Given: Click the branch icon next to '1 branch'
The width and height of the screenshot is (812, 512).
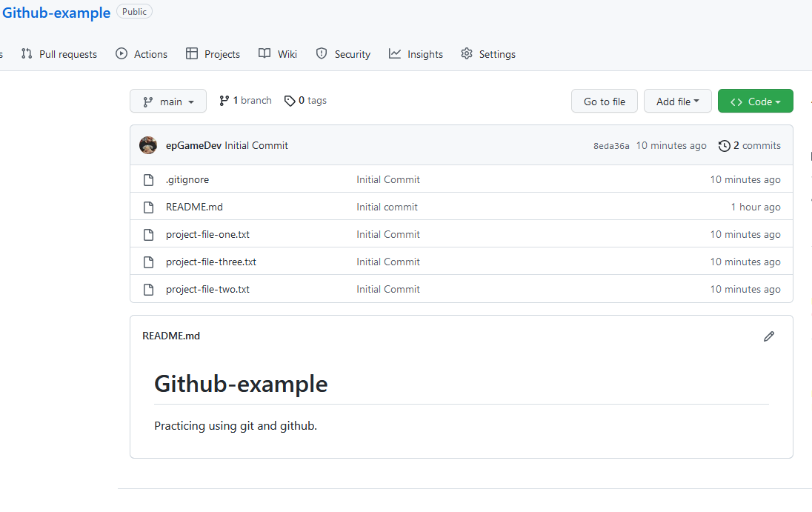Looking at the screenshot, I should [224, 100].
